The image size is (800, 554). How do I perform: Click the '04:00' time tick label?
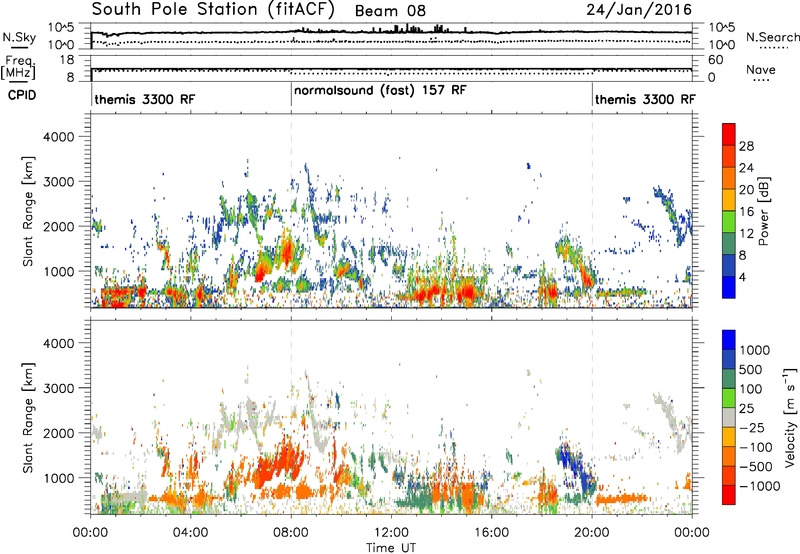coord(191,533)
